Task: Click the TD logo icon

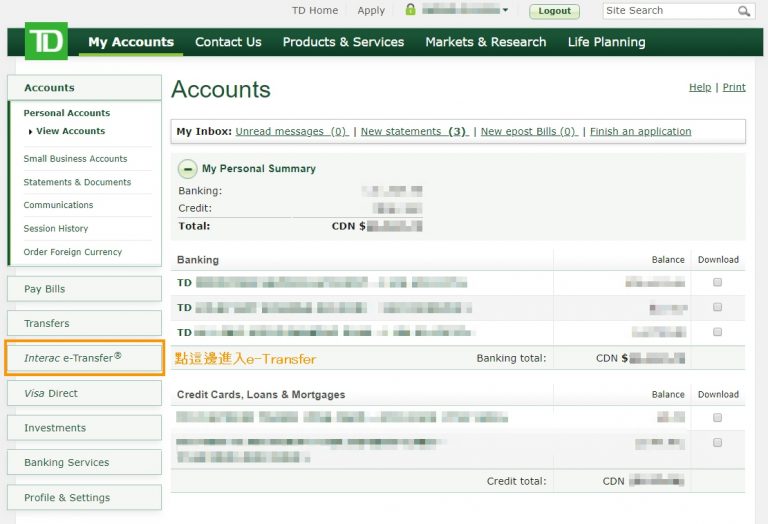Action: click(46, 42)
